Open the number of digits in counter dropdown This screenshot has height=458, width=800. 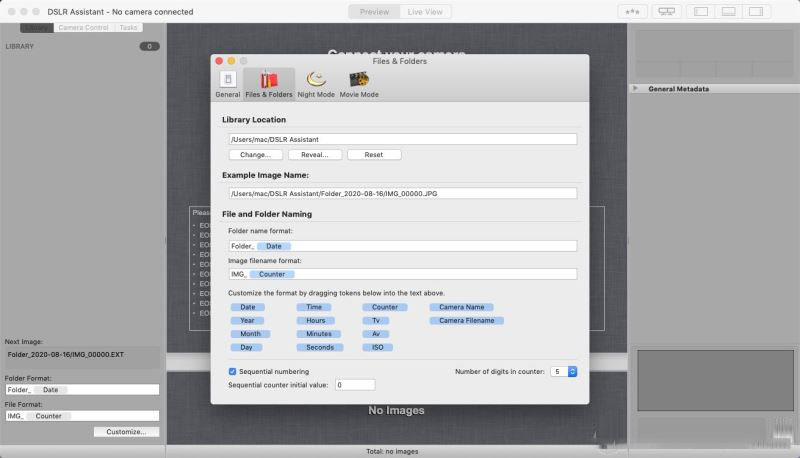(x=564, y=371)
